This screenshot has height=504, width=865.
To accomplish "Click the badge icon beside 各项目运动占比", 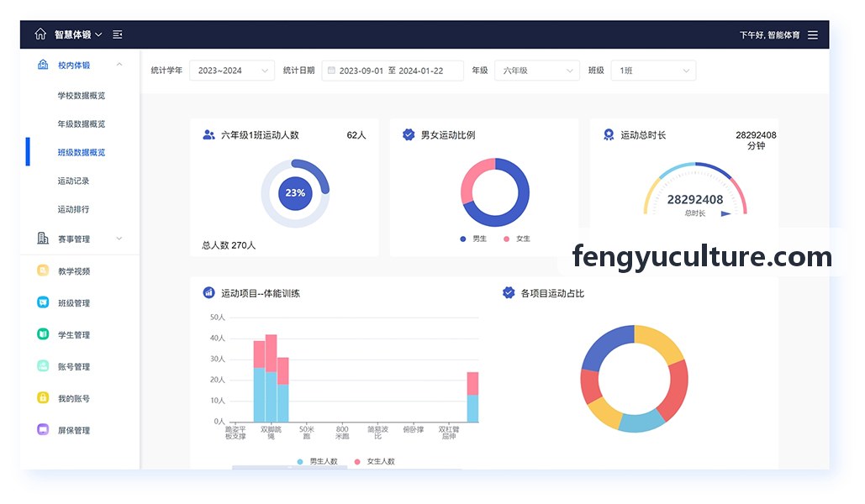I will [x=509, y=293].
